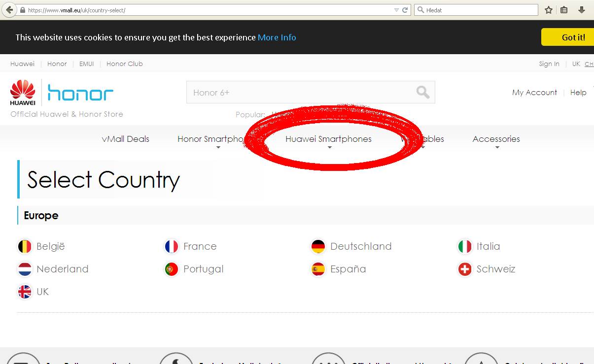Choose the Schweiz country name
Image resolution: width=594 pixels, height=364 pixels.
(496, 269)
